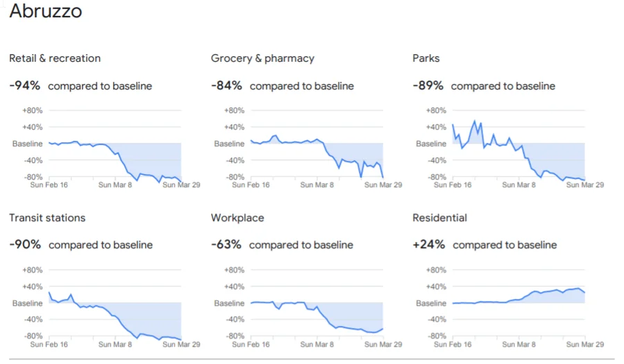Select the Parks chart title
624x364 pixels.
point(425,58)
